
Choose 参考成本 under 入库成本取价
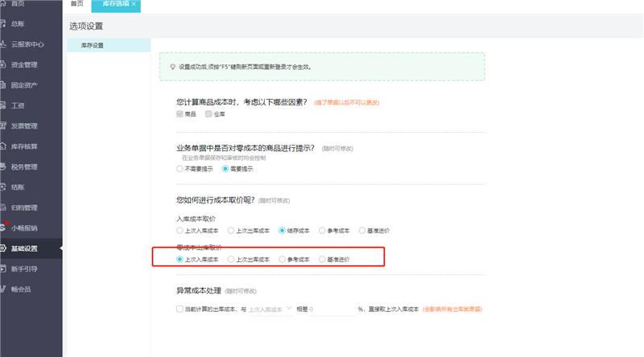tap(322, 230)
